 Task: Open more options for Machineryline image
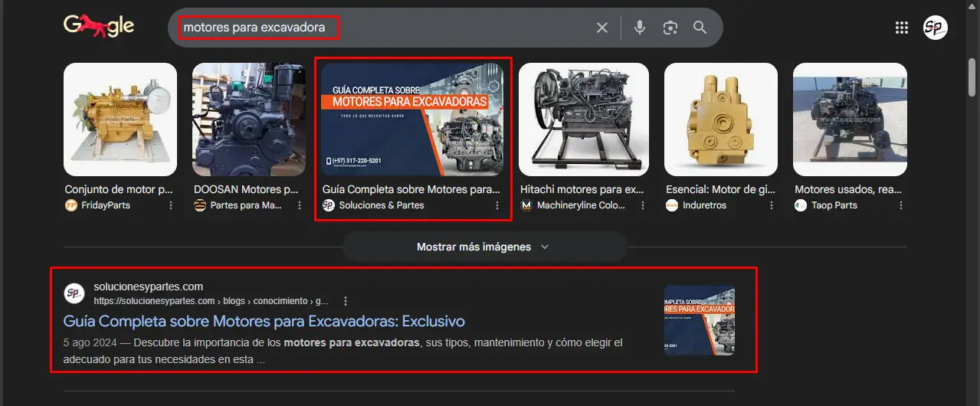pyautogui.click(x=642, y=205)
